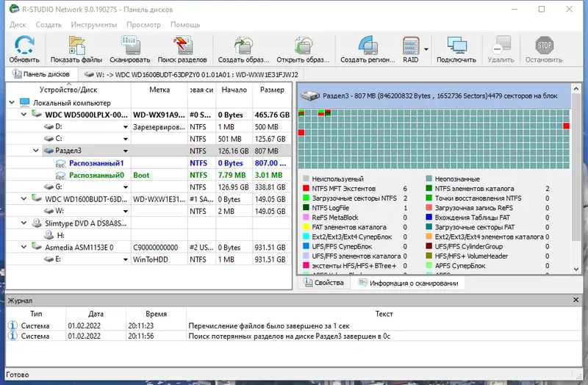The image size is (588, 385).
Task: Open dropdown arrow for G: partition
Action: click(126, 187)
